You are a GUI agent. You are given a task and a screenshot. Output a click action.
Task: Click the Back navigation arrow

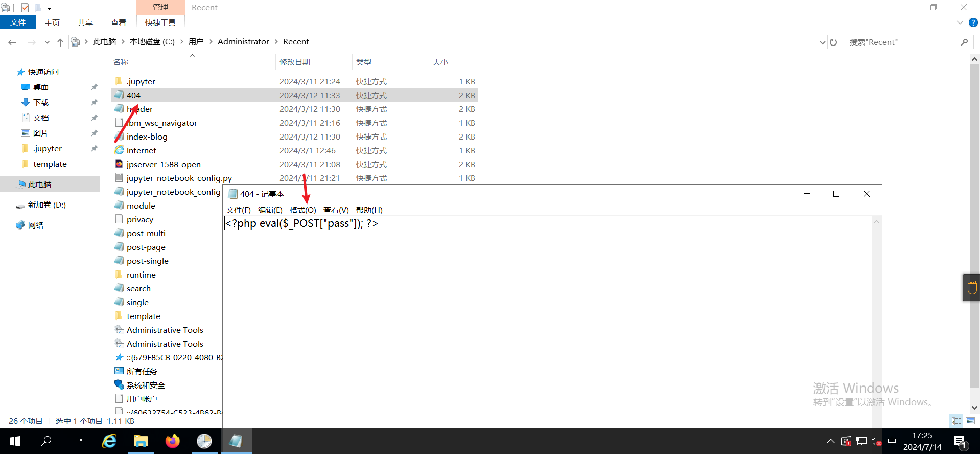coord(12,42)
